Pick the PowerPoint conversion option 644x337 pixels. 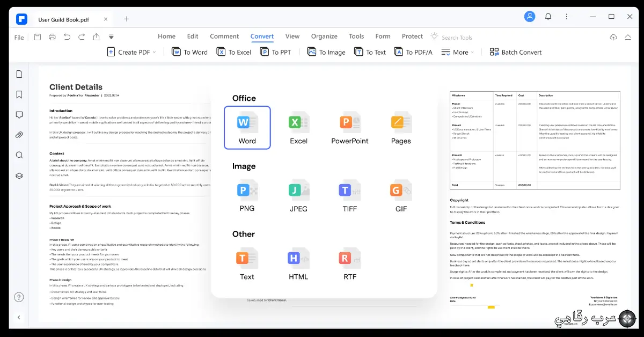tap(350, 128)
